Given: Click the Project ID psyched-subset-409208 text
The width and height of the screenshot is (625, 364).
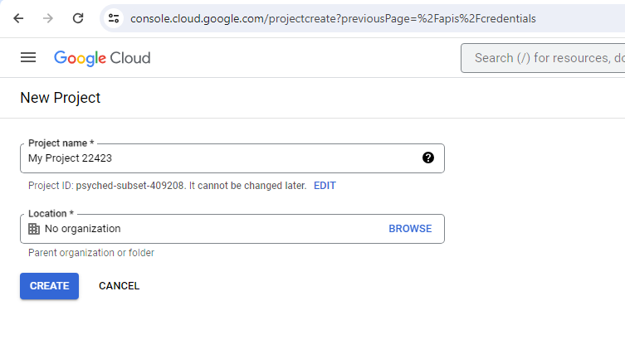Looking at the screenshot, I should pos(130,186).
